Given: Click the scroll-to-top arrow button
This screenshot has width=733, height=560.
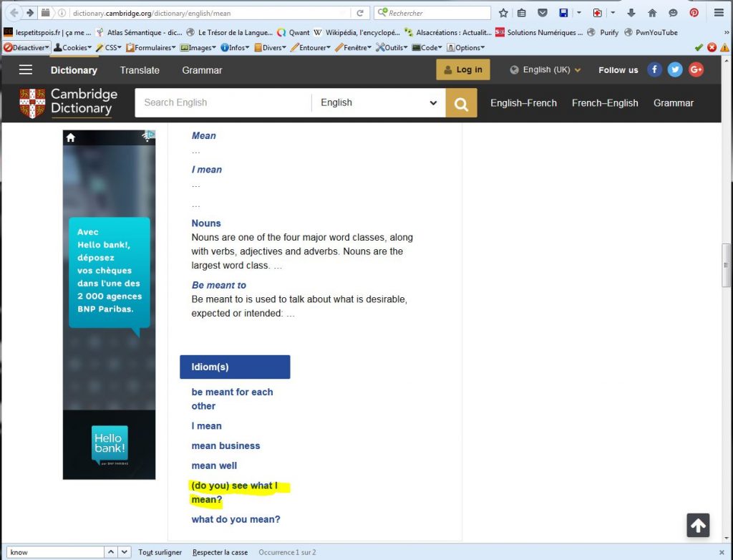Looking at the screenshot, I should [698, 526].
